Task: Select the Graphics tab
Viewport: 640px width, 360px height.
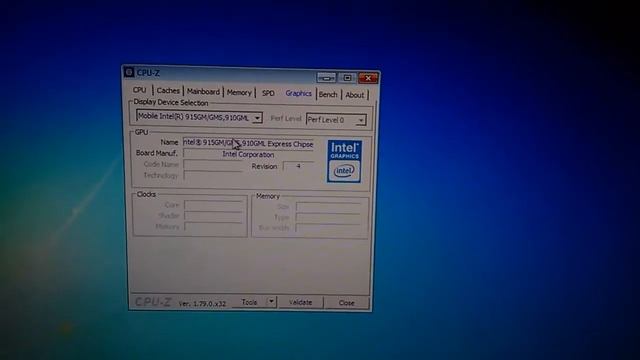Action: pos(298,93)
